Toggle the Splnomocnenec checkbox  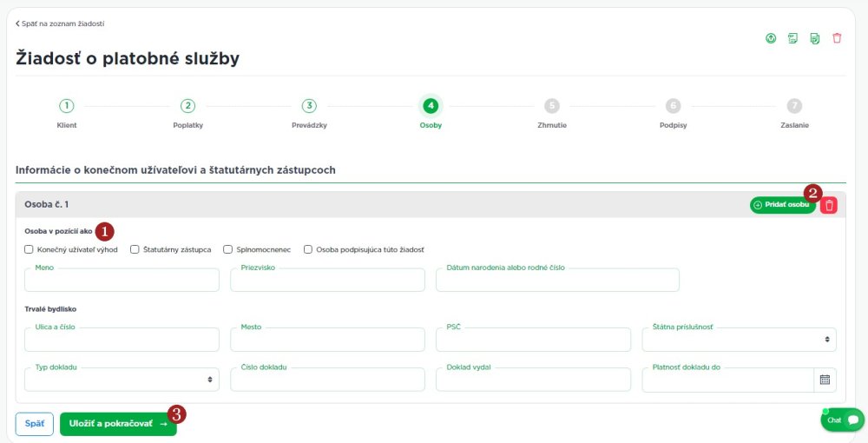(227, 249)
